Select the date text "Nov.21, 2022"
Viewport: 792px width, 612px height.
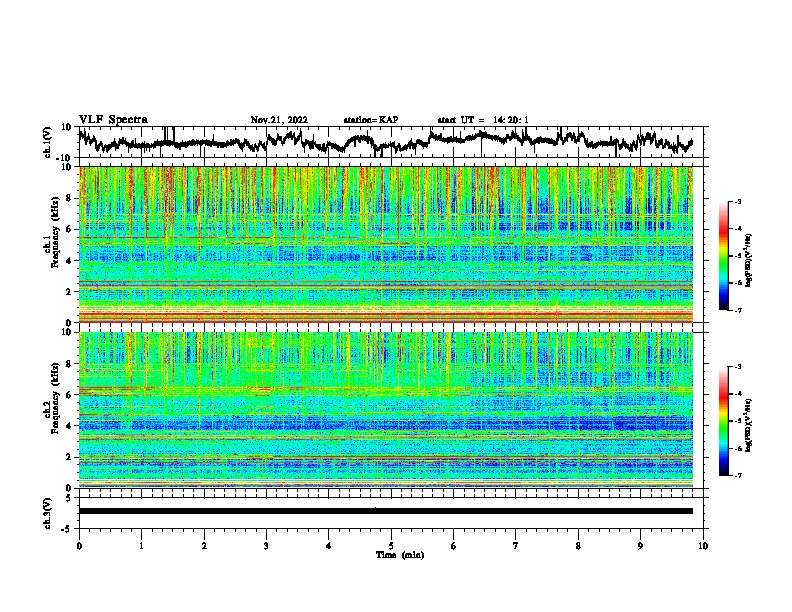pyautogui.click(x=279, y=120)
